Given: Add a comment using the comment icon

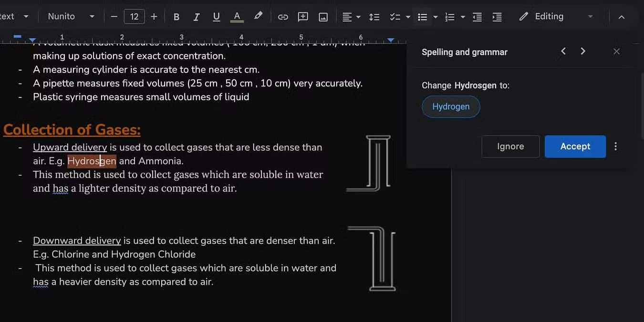Looking at the screenshot, I should (303, 17).
